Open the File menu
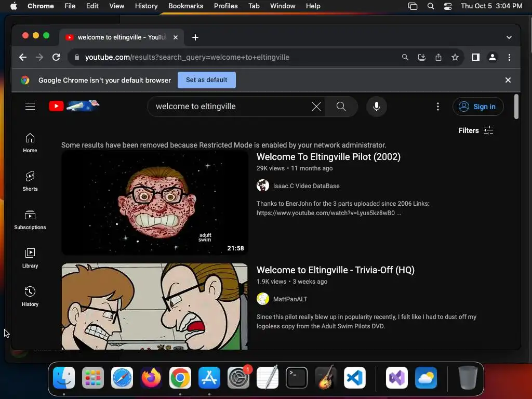This screenshot has height=399, width=532. point(70,6)
